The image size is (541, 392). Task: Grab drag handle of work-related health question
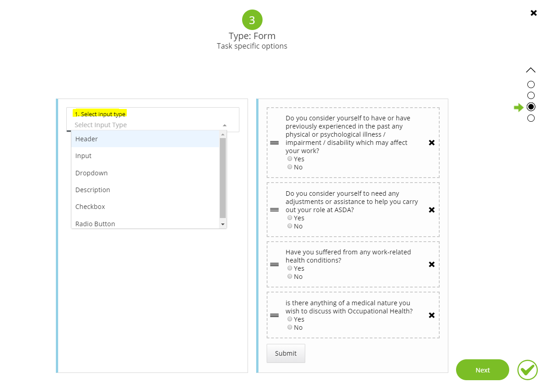[x=274, y=264]
